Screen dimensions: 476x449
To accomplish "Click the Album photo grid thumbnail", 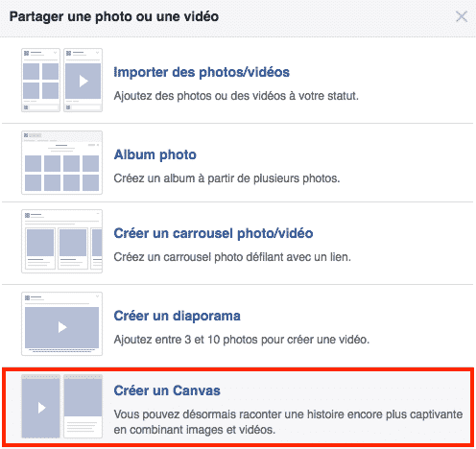I will [x=61, y=162].
